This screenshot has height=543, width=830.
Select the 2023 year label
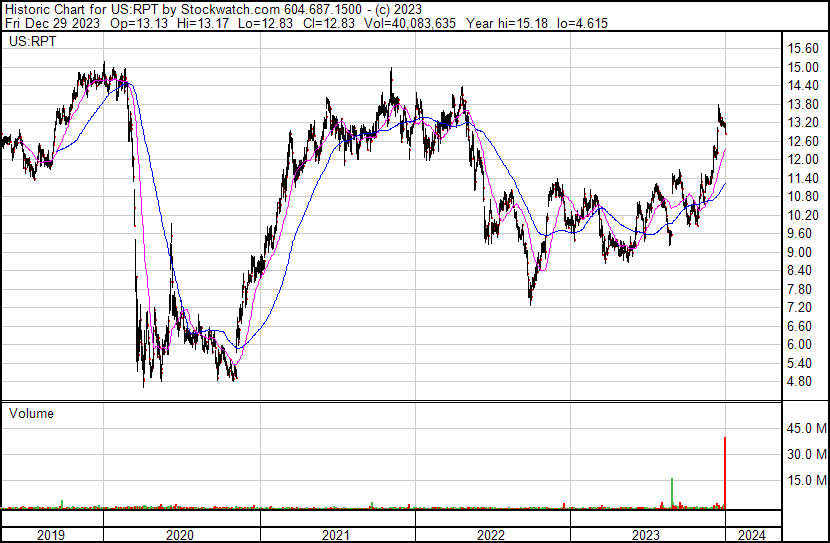(x=646, y=535)
